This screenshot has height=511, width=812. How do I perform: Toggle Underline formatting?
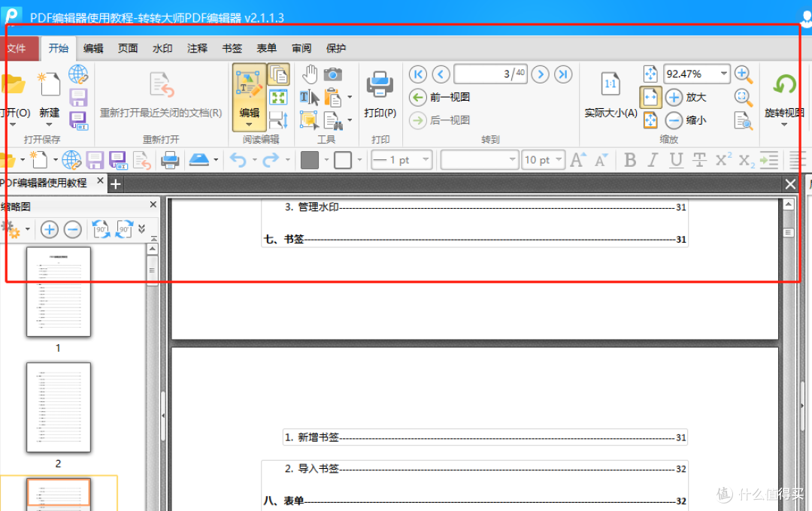pyautogui.click(x=676, y=161)
